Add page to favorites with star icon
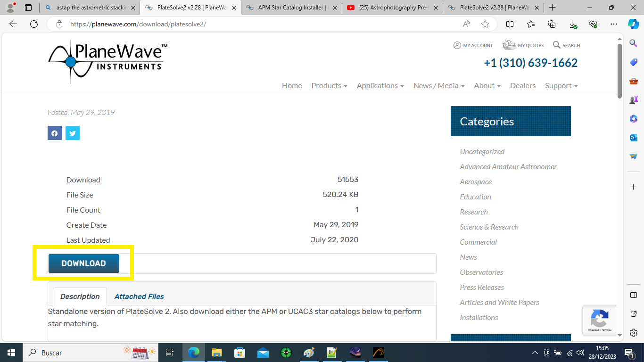The width and height of the screenshot is (644, 362). coord(485,24)
